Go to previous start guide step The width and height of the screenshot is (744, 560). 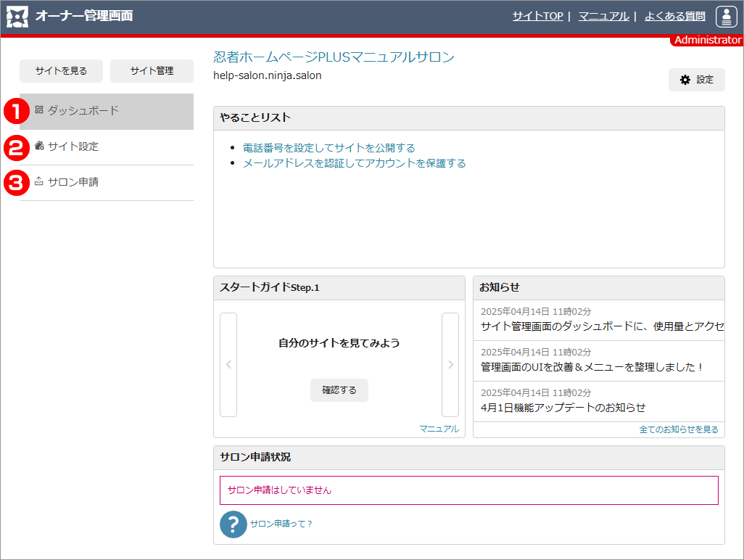point(228,365)
